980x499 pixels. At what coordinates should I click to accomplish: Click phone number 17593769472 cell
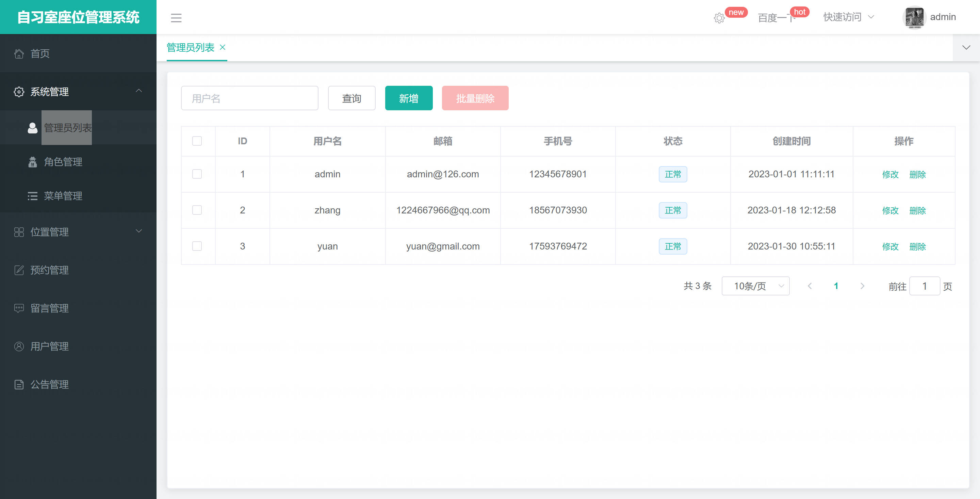[558, 246]
